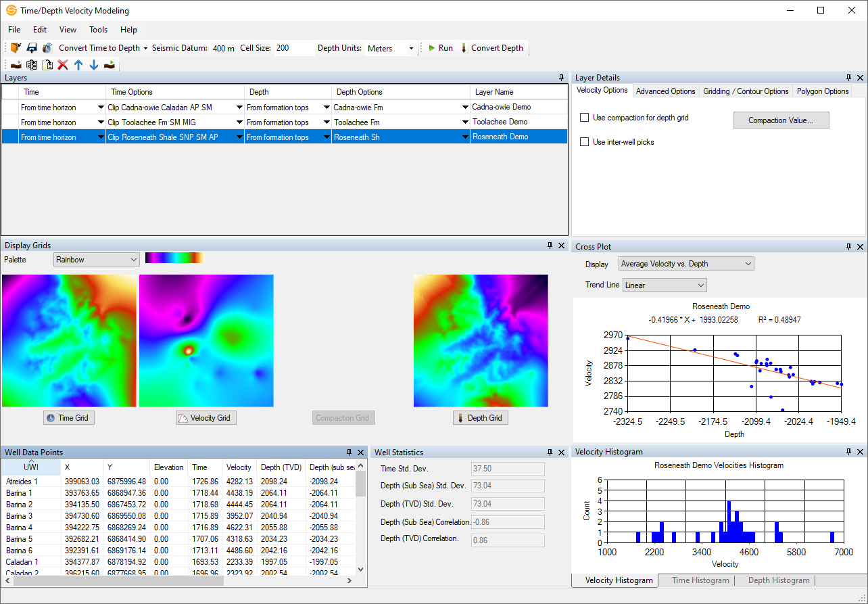The image size is (868, 604).
Task: Switch to the Gridding / Contour Options tab
Action: 746,91
